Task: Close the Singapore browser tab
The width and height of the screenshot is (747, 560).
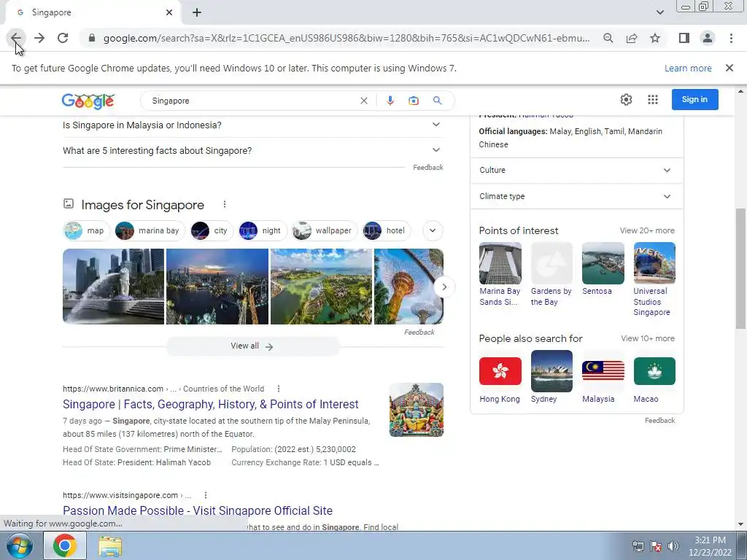Action: 169,12
